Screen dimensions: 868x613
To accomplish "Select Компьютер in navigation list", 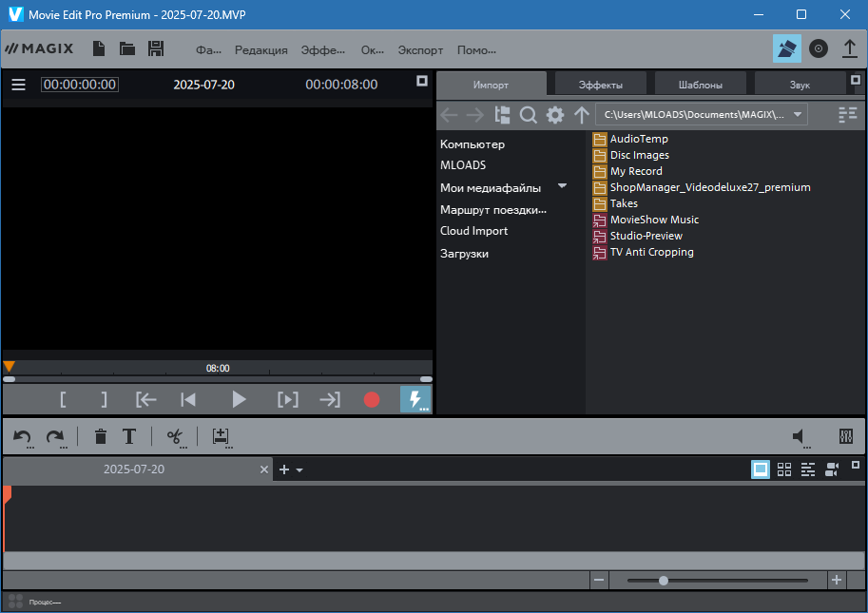I will coord(473,144).
